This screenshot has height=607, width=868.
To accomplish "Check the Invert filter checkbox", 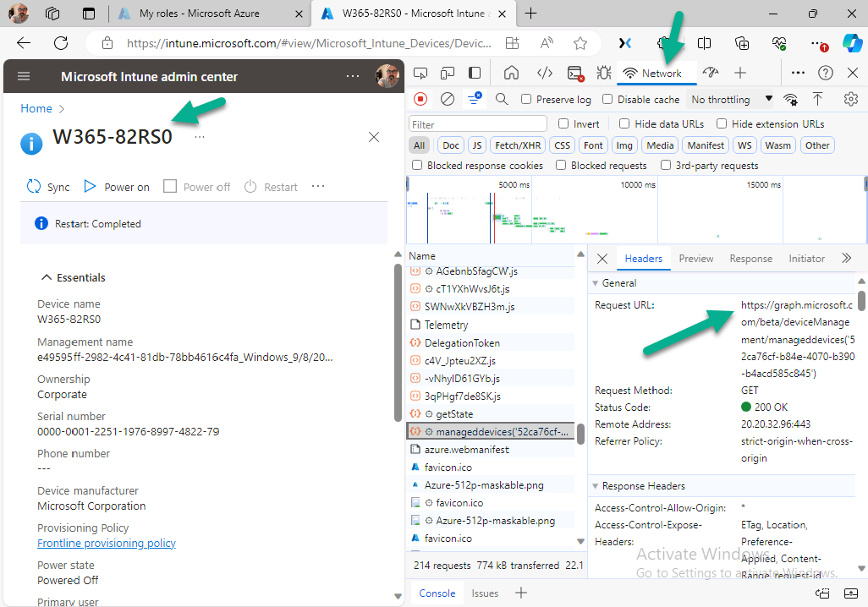I will point(563,123).
